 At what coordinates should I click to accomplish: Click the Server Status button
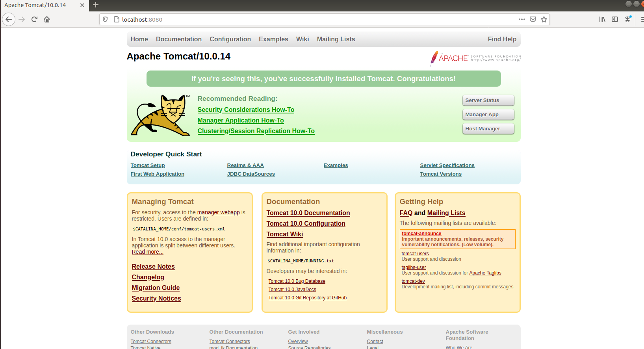tap(488, 100)
